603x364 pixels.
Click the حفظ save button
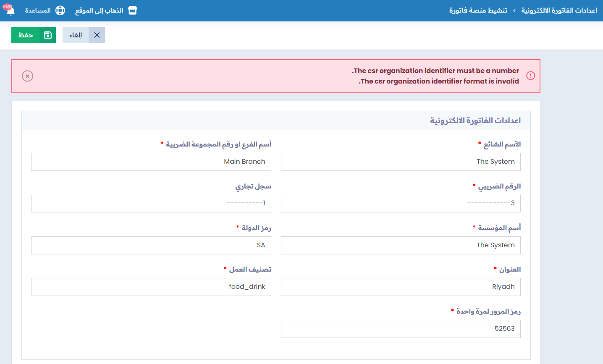point(26,35)
